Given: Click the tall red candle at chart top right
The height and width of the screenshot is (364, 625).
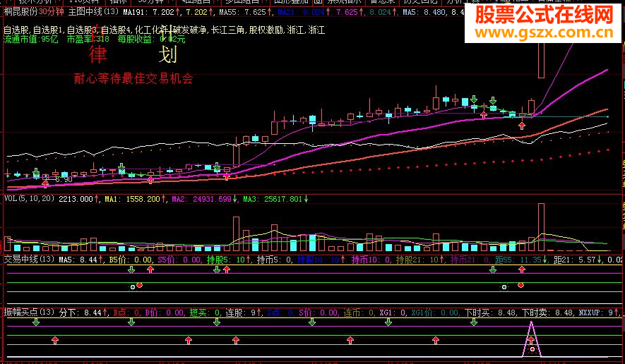Looking at the screenshot, I should click(x=541, y=60).
